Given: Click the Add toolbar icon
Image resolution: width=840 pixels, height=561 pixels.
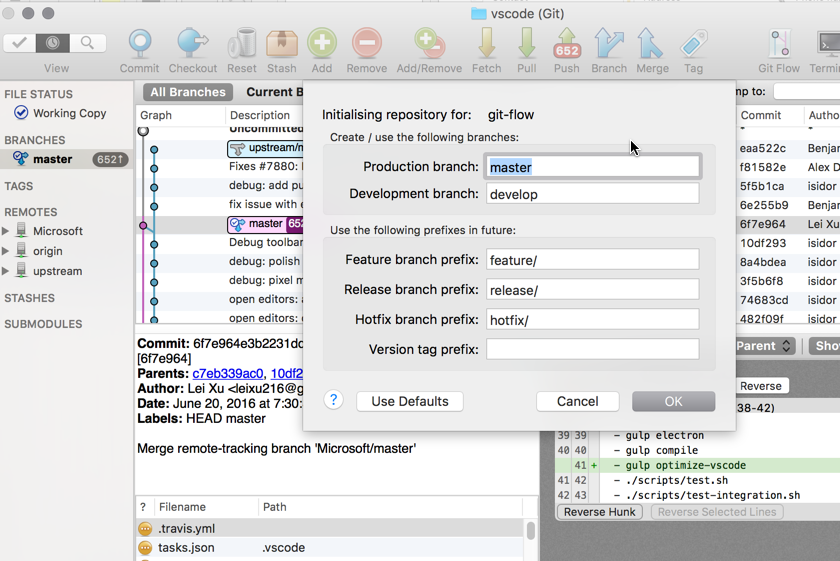Looking at the screenshot, I should pyautogui.click(x=322, y=43).
